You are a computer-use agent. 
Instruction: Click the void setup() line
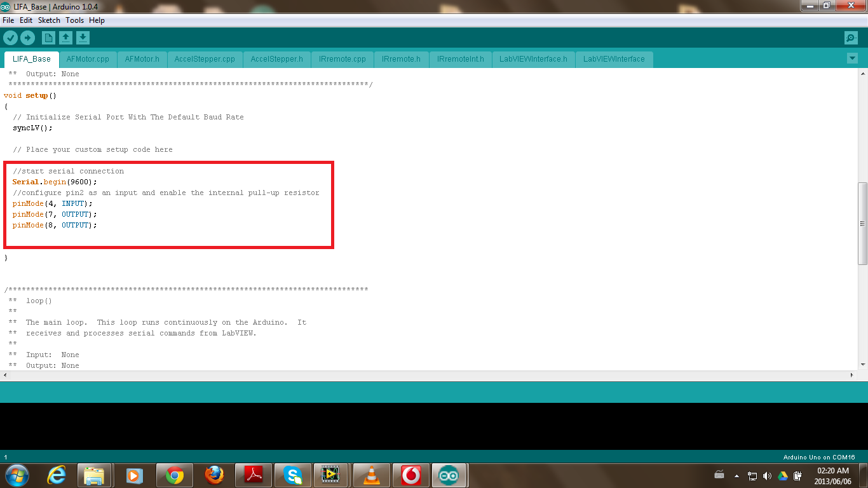click(x=30, y=95)
